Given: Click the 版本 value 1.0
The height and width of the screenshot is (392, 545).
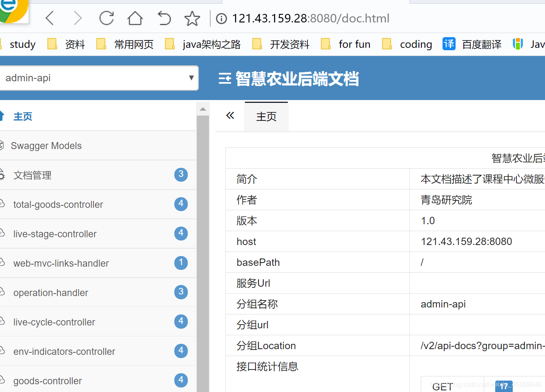Looking at the screenshot, I should point(428,221).
